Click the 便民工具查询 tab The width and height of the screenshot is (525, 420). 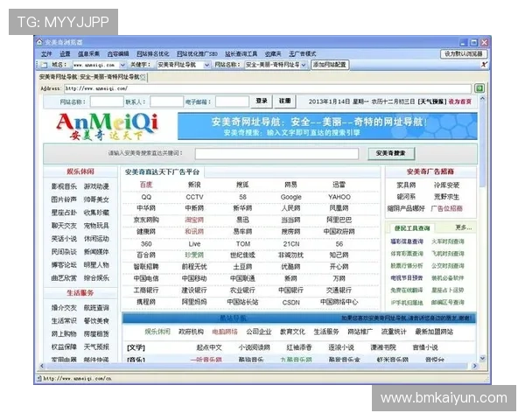(412, 228)
